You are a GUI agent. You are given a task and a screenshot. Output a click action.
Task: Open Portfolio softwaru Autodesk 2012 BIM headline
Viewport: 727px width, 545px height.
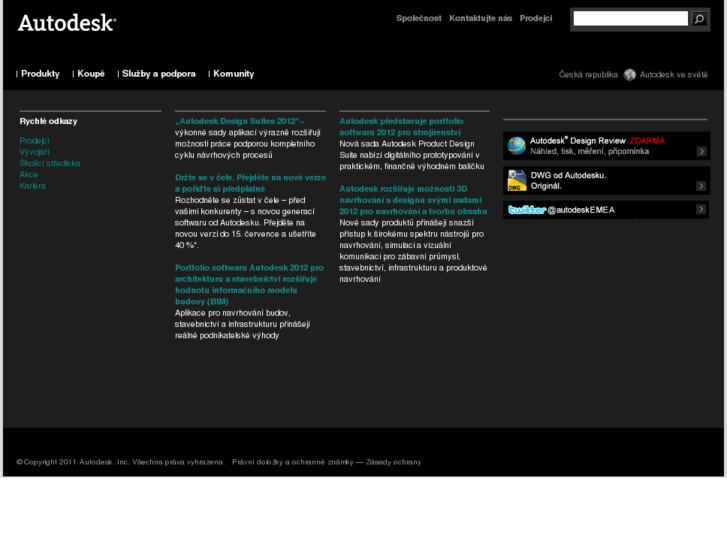pyautogui.click(x=249, y=284)
